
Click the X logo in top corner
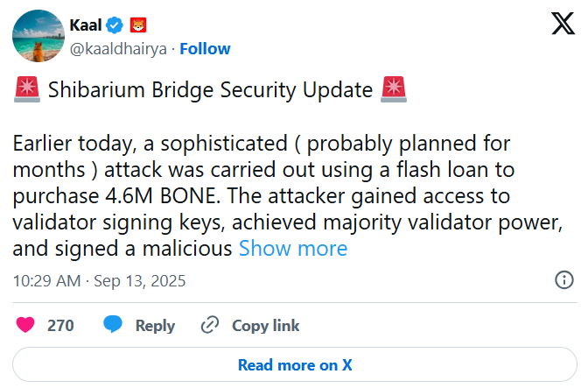click(x=563, y=25)
